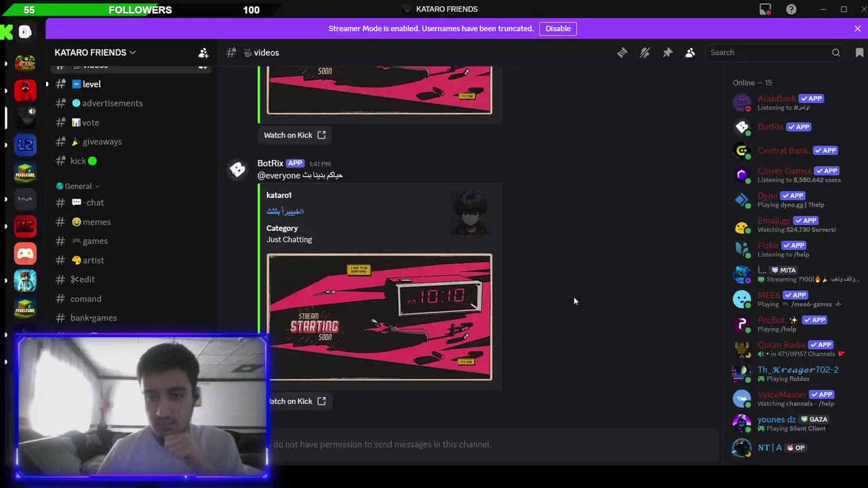Screen dimensions: 868x488
Task: Click BotRix author name in chat
Action: coord(270,163)
